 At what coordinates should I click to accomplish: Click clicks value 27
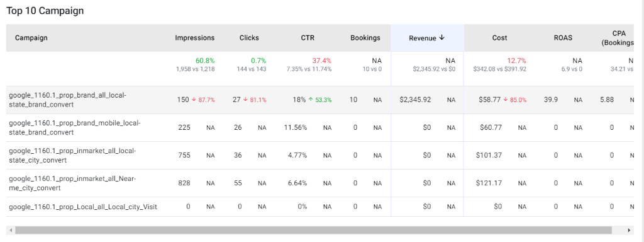coord(236,100)
